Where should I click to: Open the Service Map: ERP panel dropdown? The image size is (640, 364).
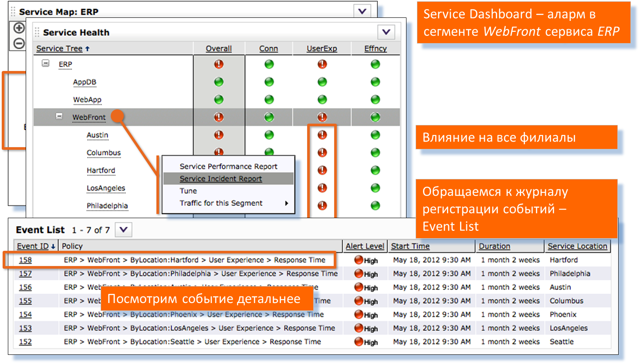click(362, 11)
